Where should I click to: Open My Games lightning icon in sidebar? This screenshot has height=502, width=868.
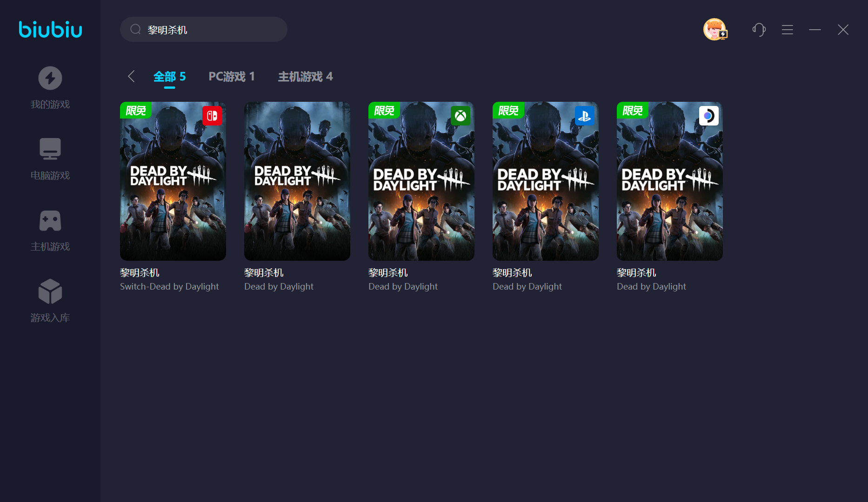pyautogui.click(x=50, y=78)
